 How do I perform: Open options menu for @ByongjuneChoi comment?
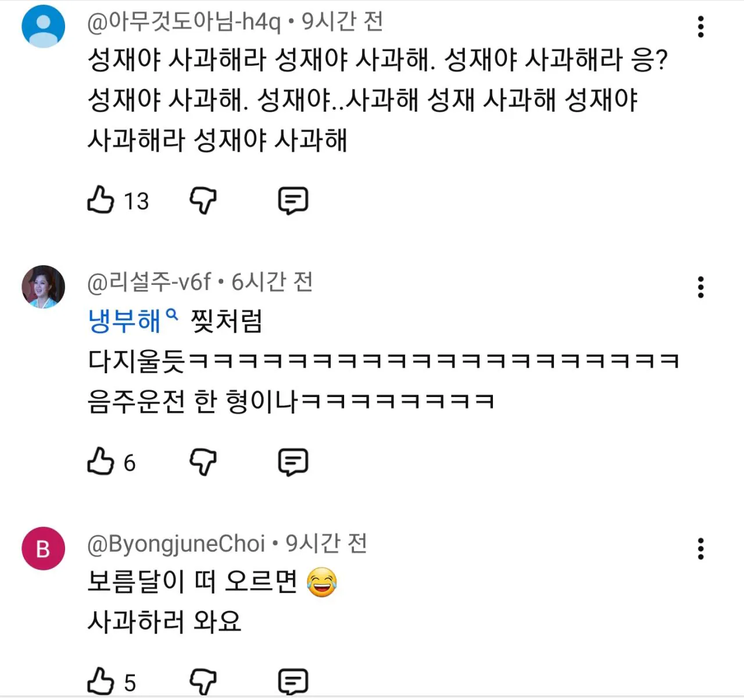pyautogui.click(x=700, y=549)
